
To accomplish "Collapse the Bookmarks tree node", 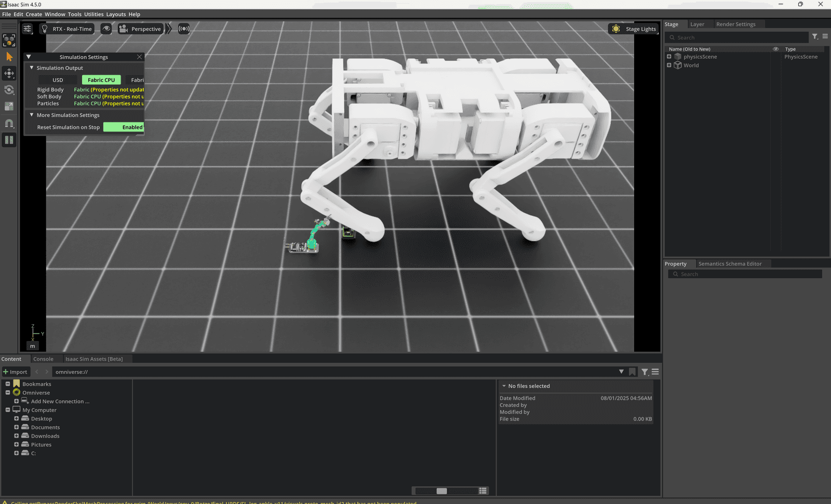I will pos(8,384).
